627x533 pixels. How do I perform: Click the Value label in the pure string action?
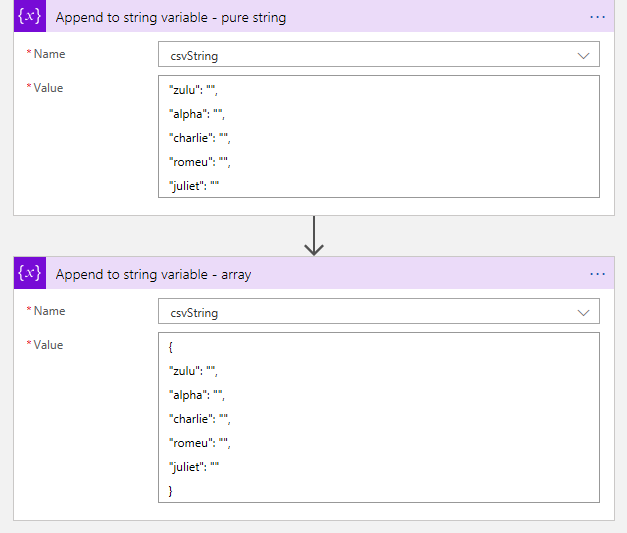point(48,88)
